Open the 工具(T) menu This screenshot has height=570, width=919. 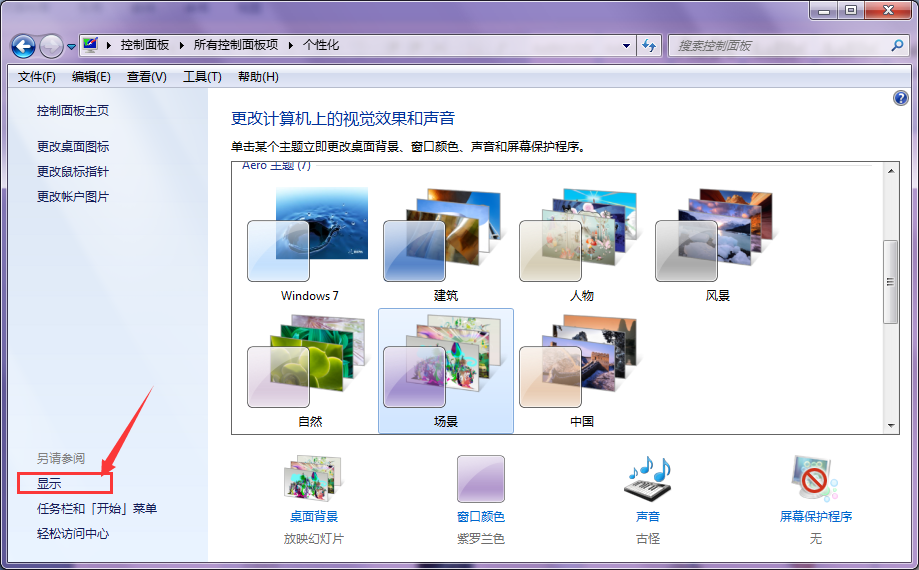[x=202, y=77]
